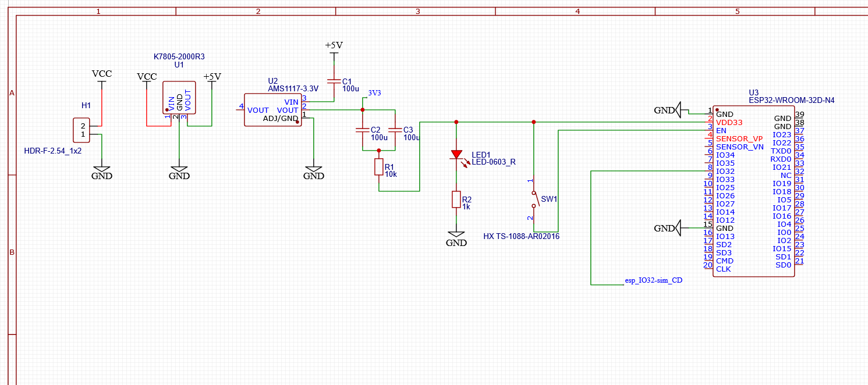Image resolution: width=868 pixels, height=385 pixels.
Task: Click the U1 K7805 regulator symbol
Action: click(x=179, y=97)
